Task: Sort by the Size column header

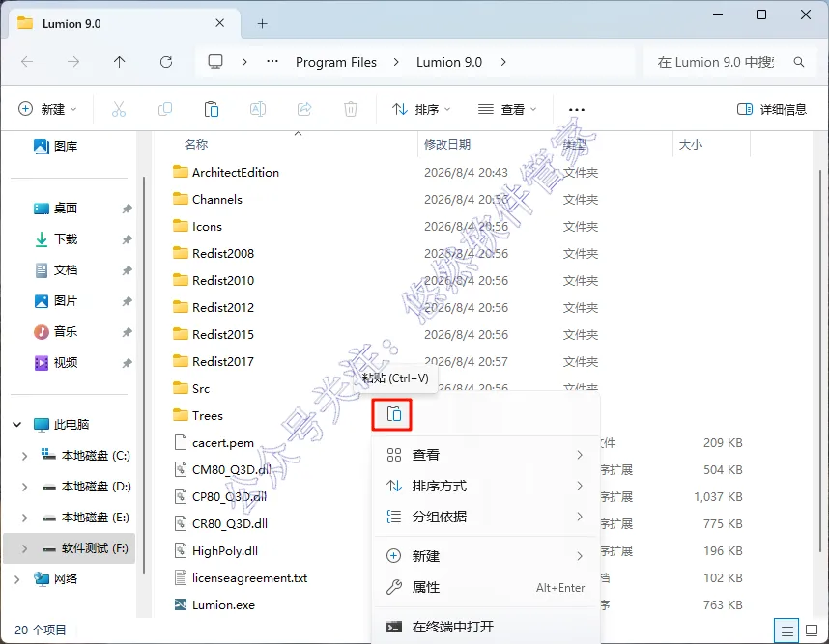Action: point(691,144)
